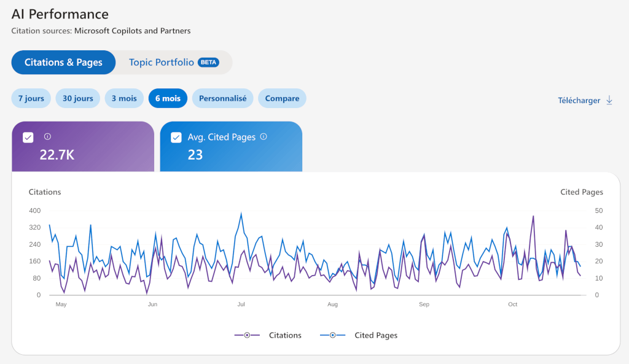This screenshot has width=629, height=364.
Task: Click the info icon beside Avg. Cited Pages
Action: [264, 137]
